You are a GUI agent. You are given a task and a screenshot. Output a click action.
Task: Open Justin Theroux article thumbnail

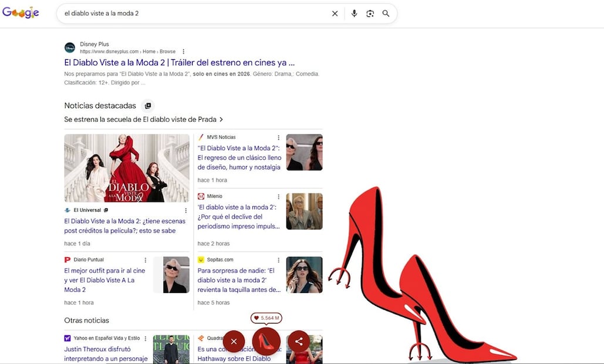(171, 349)
